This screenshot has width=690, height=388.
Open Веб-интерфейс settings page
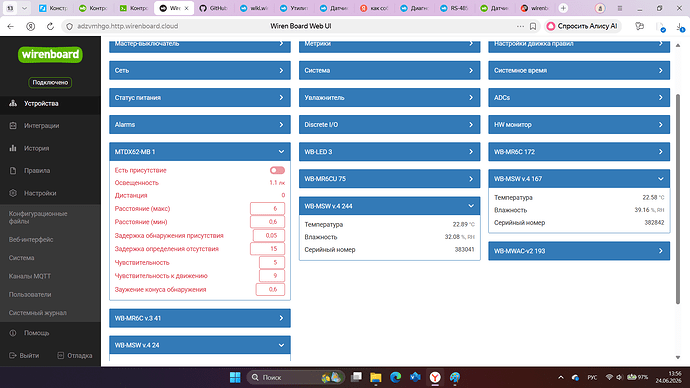31,240
